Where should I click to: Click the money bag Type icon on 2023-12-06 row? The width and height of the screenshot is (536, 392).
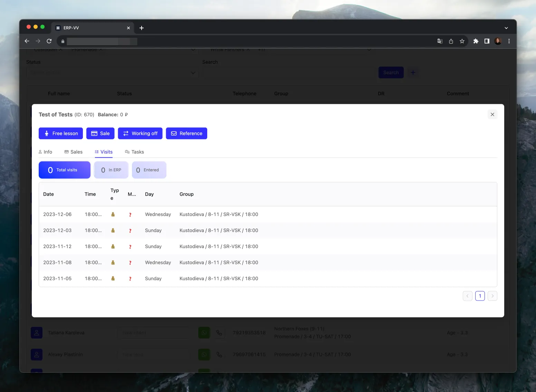pos(113,214)
